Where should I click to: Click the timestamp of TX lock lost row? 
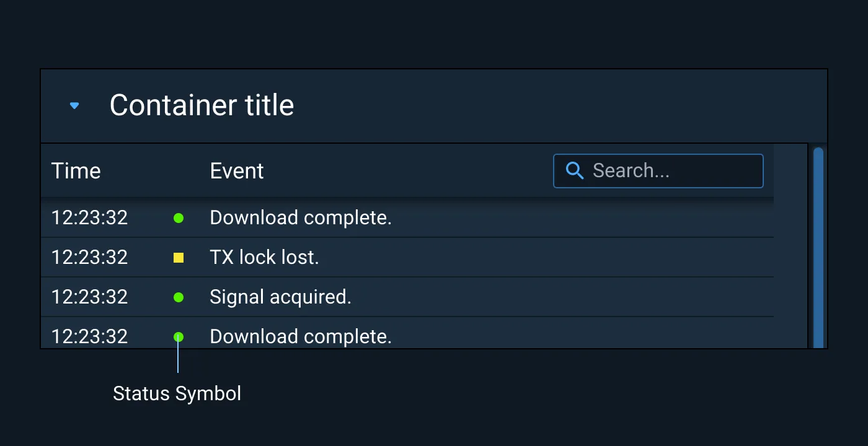89,258
